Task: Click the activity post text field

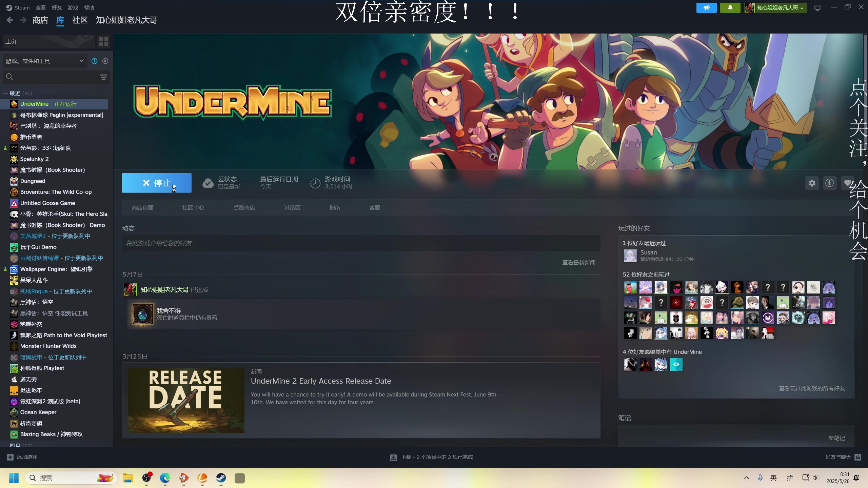Action: (x=361, y=243)
